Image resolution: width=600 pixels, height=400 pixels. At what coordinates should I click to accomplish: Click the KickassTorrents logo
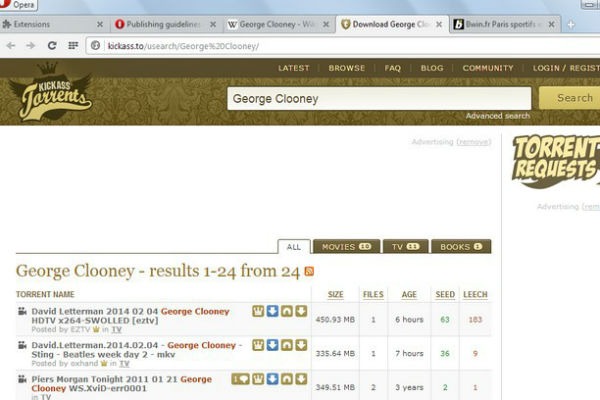tap(51, 91)
